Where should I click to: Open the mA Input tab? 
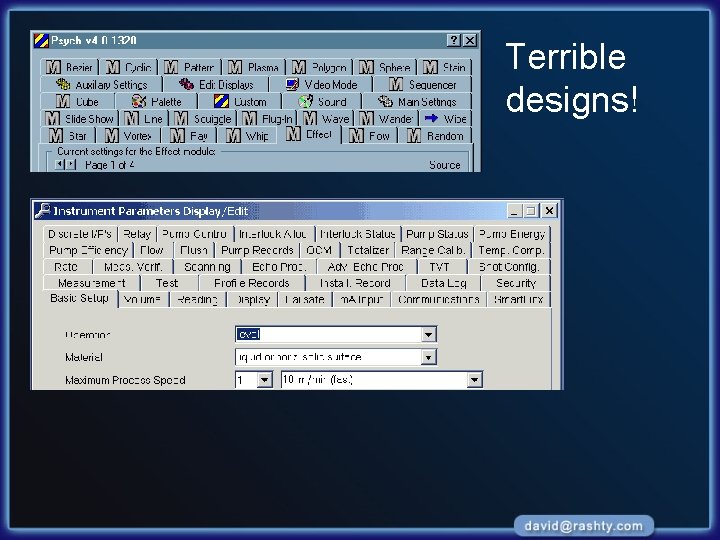pos(361,299)
